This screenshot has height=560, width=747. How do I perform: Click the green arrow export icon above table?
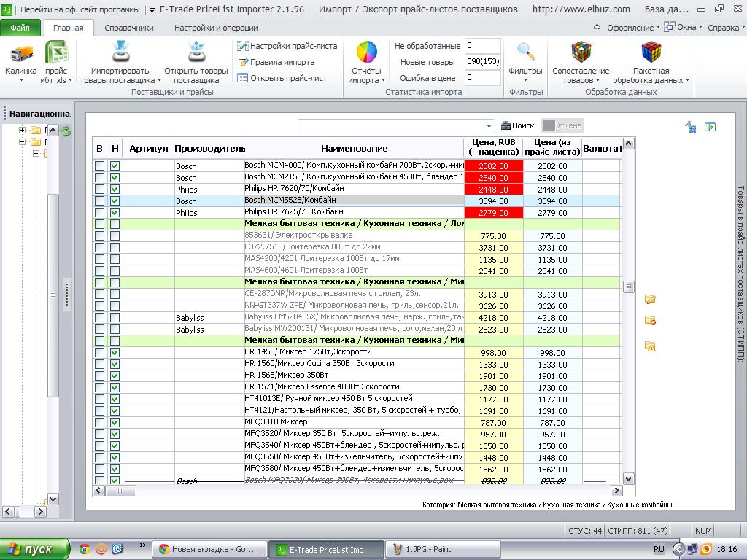pos(710,127)
